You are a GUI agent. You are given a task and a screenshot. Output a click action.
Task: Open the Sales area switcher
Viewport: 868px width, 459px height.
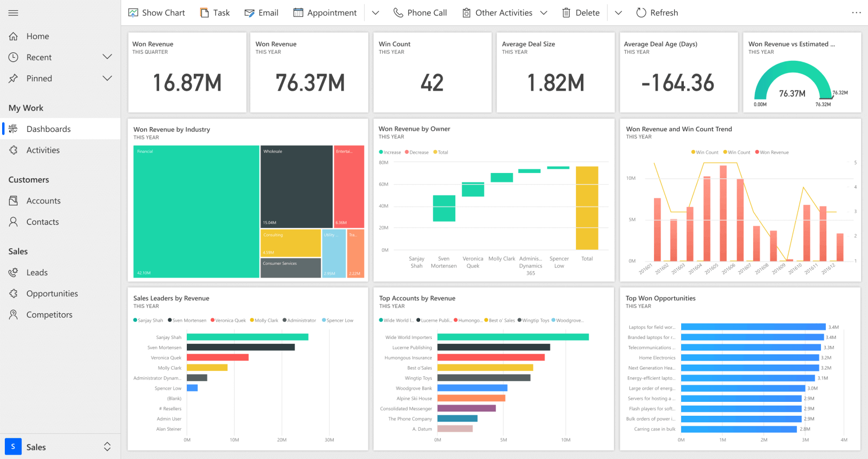107,447
